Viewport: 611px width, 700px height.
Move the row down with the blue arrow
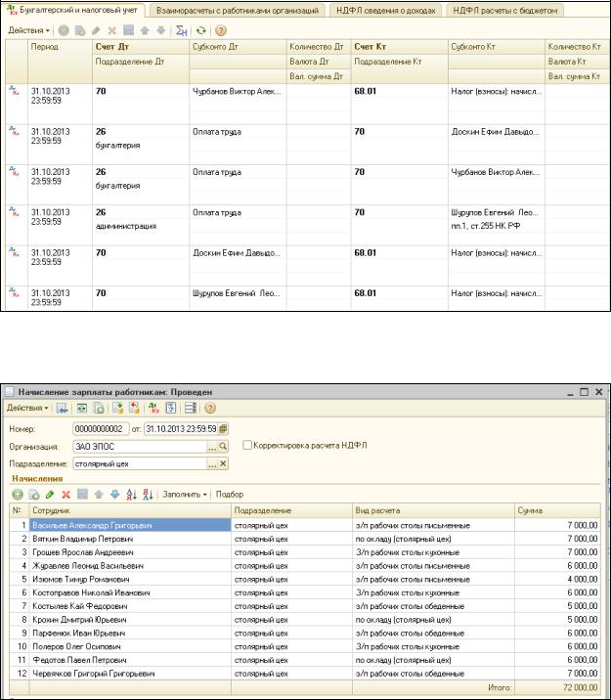coord(114,495)
